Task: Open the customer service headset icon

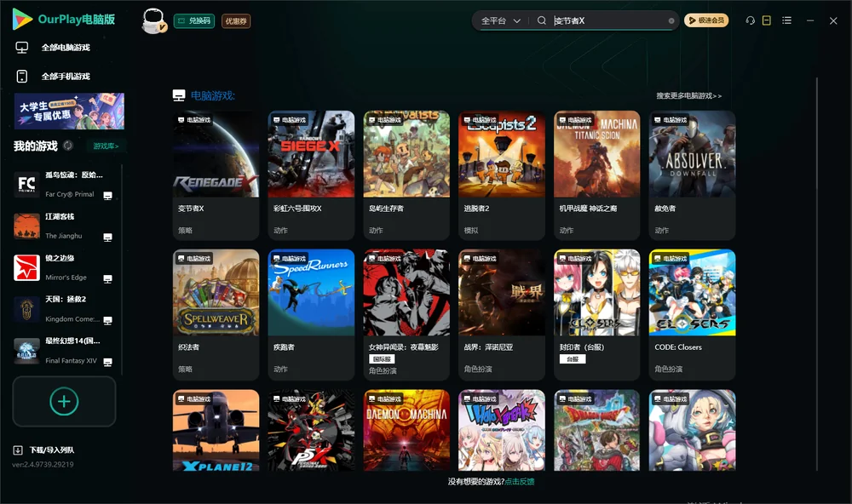Action: click(x=751, y=20)
